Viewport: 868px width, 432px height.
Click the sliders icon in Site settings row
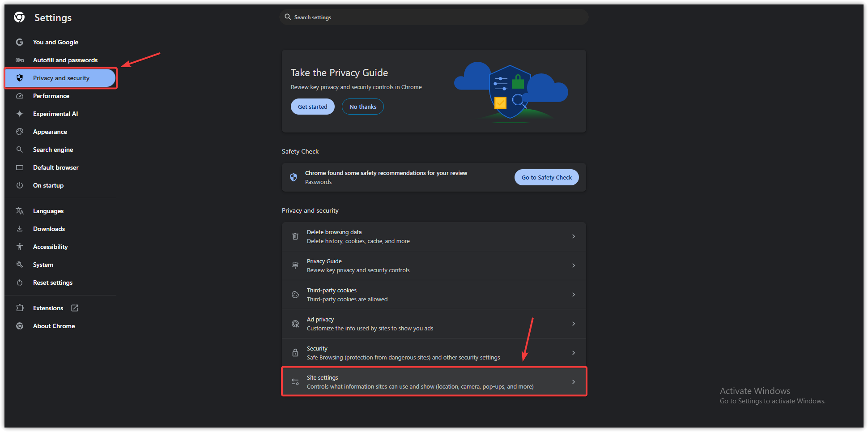(x=295, y=382)
